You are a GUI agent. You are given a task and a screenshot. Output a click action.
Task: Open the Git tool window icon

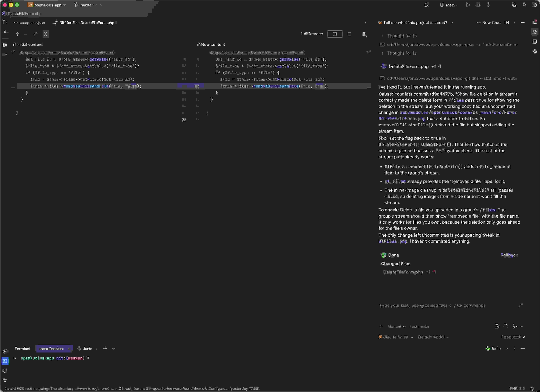[x=5, y=380]
